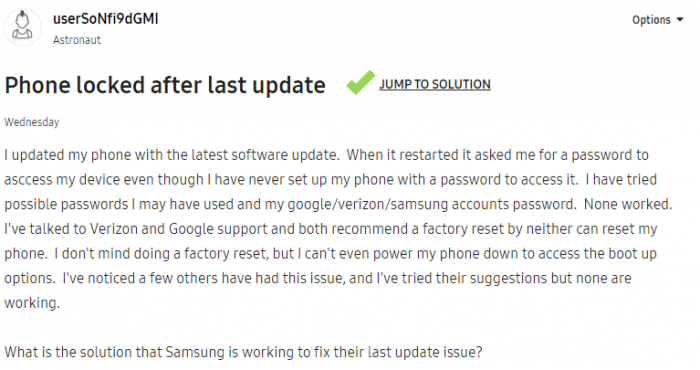700x370 pixels.
Task: Click the misspelled word asccess
Action: pos(28,180)
